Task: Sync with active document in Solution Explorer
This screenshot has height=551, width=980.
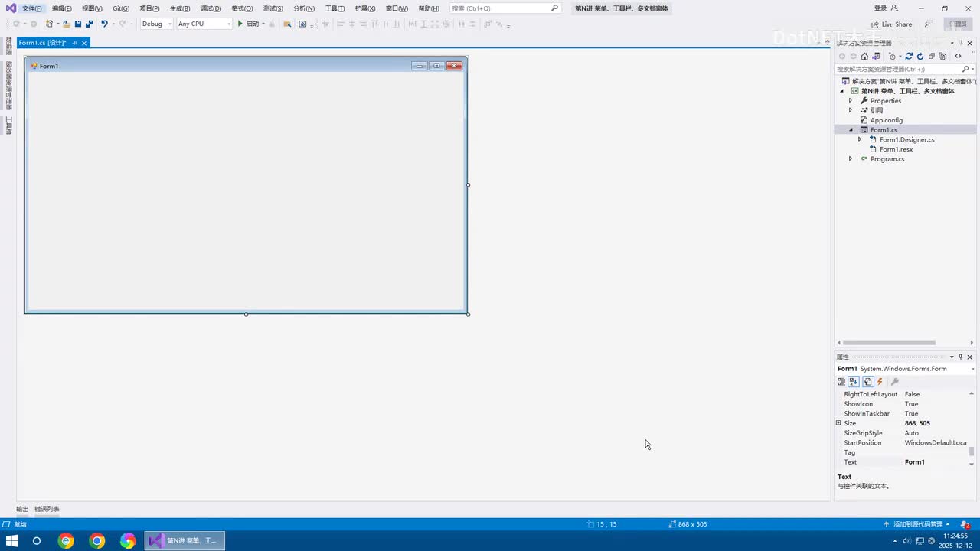Action: 909,56
